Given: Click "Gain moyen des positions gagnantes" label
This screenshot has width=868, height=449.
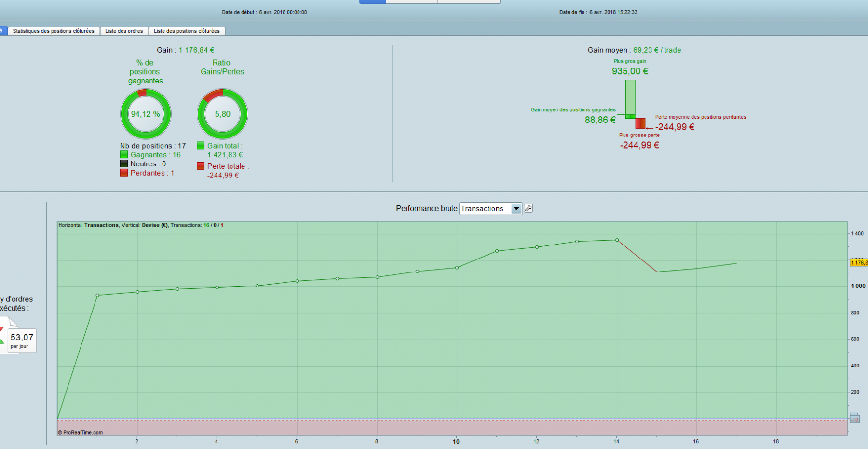Looking at the screenshot, I should [573, 110].
